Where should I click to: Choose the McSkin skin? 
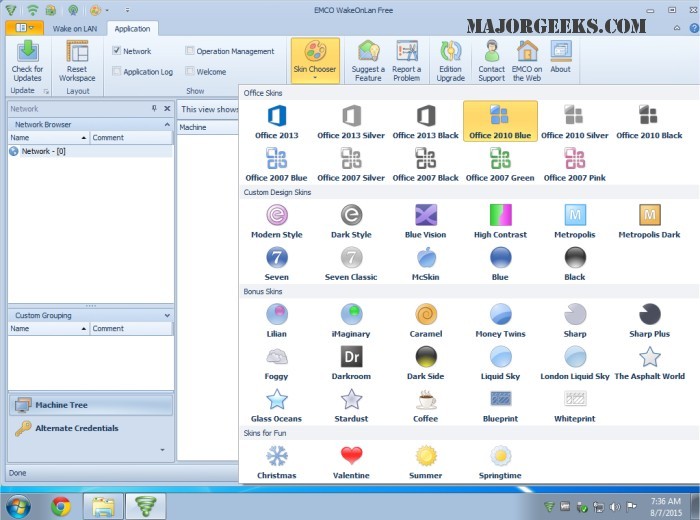coord(425,264)
